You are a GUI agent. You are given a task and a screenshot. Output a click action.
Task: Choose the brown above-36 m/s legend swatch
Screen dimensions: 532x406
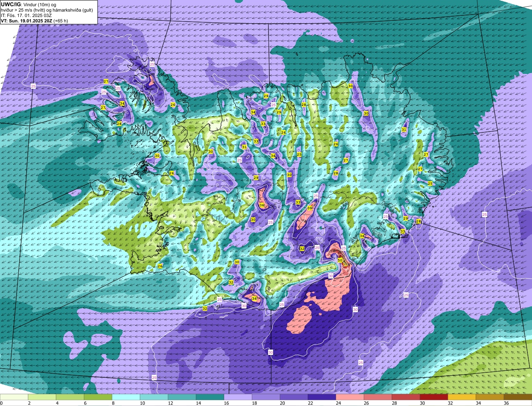[x=517, y=397]
